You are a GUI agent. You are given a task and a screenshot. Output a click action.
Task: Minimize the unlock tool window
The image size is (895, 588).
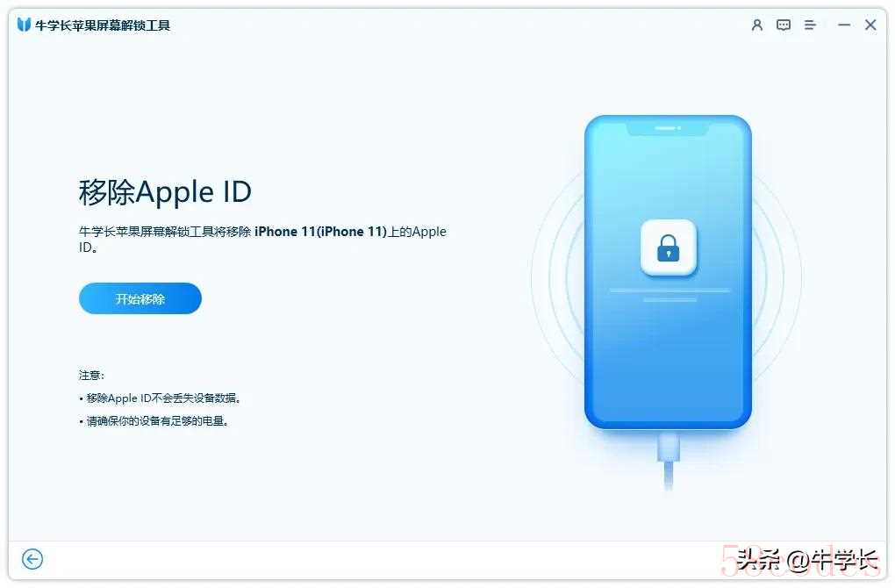point(844,25)
